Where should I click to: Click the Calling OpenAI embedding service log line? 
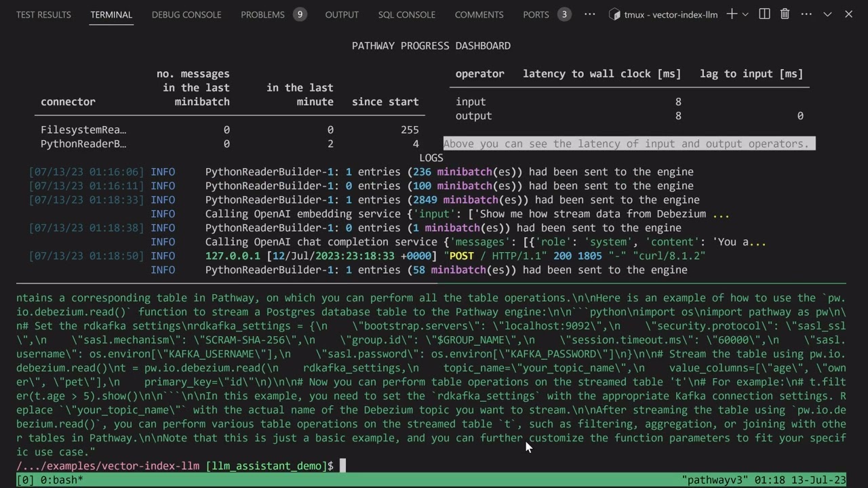(x=467, y=214)
